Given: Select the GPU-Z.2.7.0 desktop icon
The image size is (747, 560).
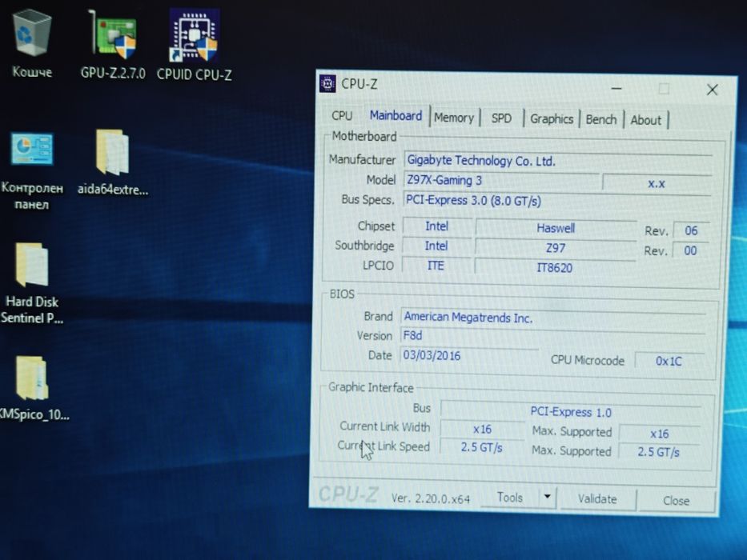Looking at the screenshot, I should [x=113, y=44].
